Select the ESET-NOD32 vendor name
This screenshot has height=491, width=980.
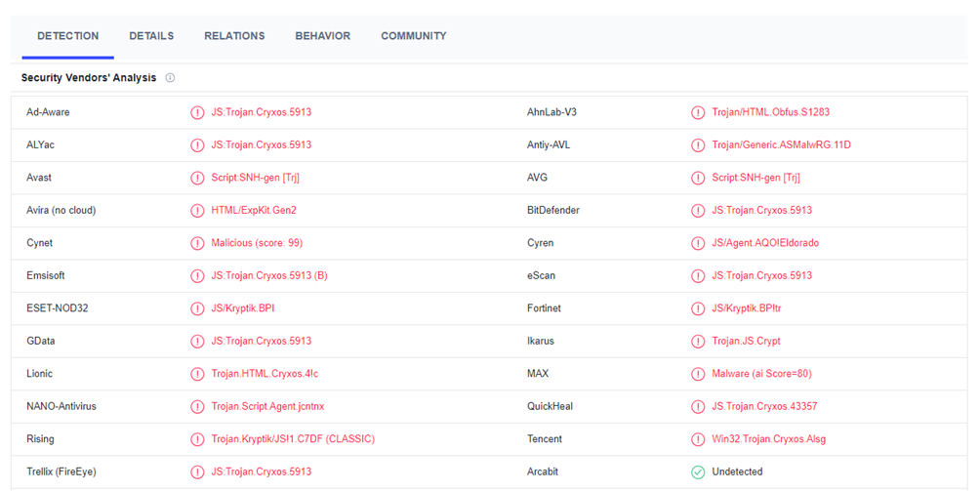pos(57,308)
